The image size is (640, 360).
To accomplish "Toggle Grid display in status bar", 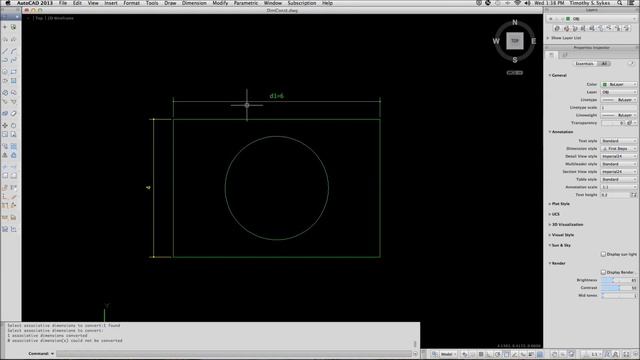I will (x=481, y=354).
